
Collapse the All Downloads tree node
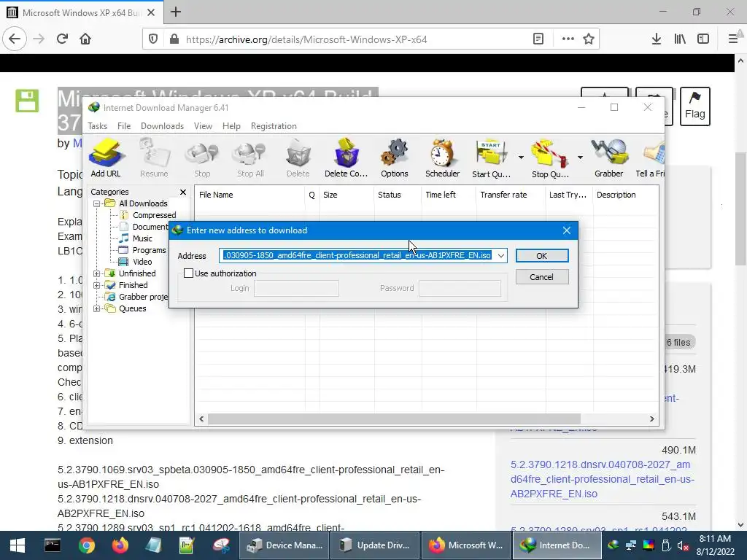pos(97,203)
